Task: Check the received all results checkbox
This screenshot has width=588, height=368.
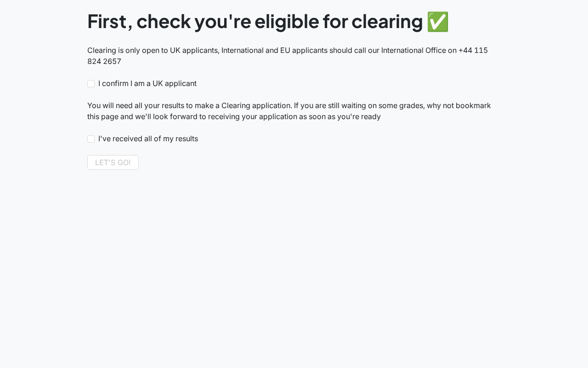Action: coord(91,139)
